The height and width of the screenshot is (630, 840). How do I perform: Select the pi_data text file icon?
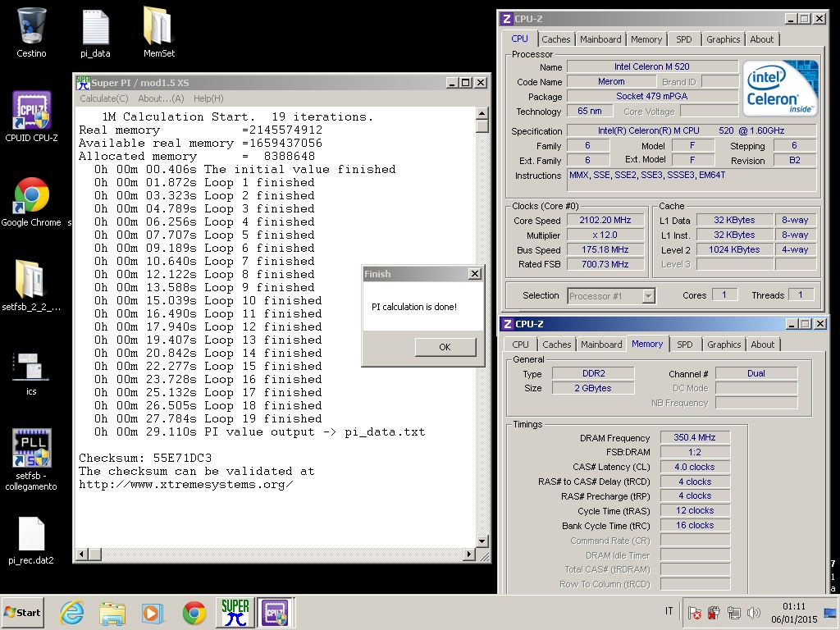(x=95, y=33)
